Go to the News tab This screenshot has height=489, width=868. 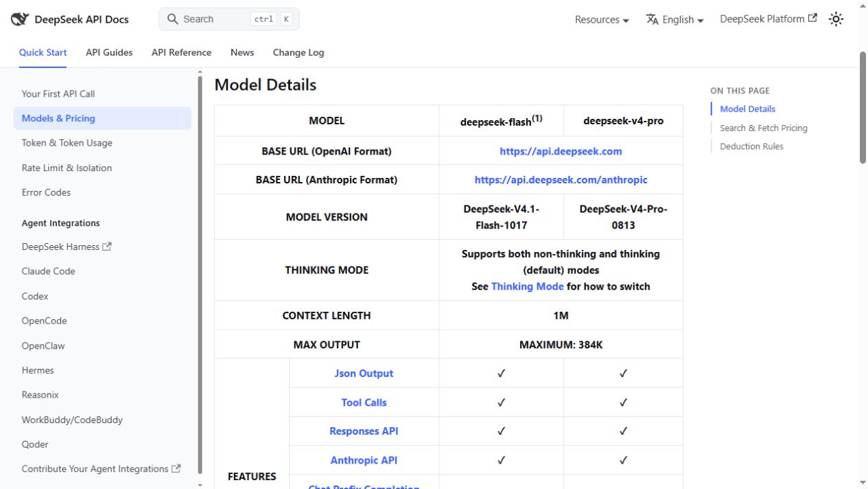242,52
